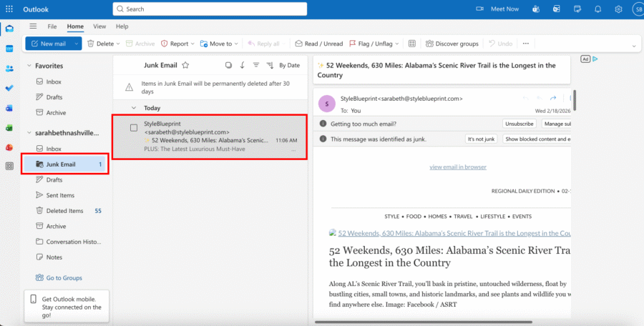Viewport: 644px width, 326px height.
Task: Open the File menu
Action: tap(52, 26)
